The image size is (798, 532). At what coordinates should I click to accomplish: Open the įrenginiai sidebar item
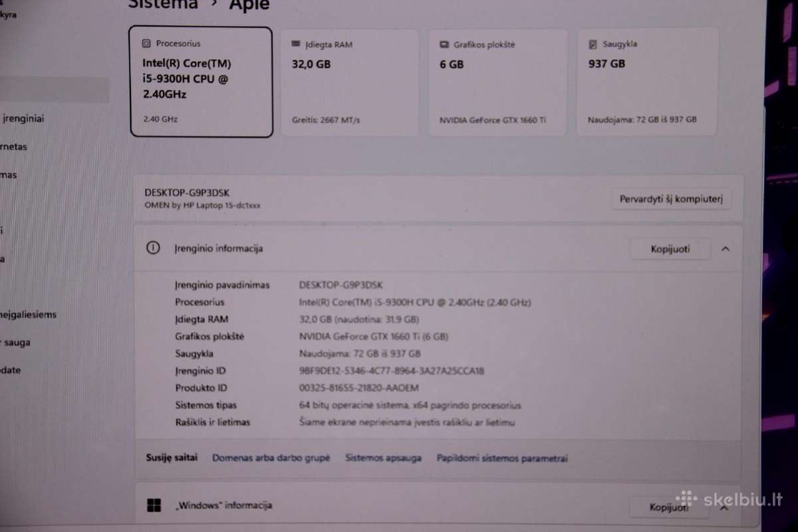[x=24, y=118]
